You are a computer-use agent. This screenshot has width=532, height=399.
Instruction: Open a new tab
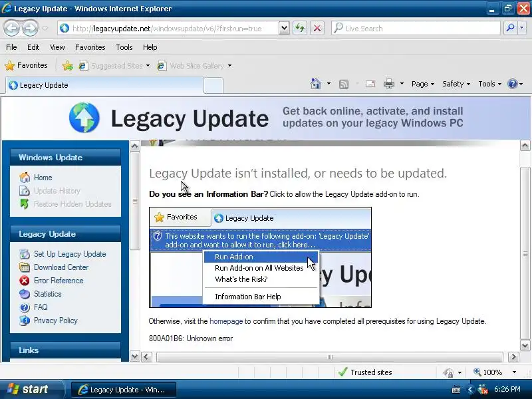[213, 86]
